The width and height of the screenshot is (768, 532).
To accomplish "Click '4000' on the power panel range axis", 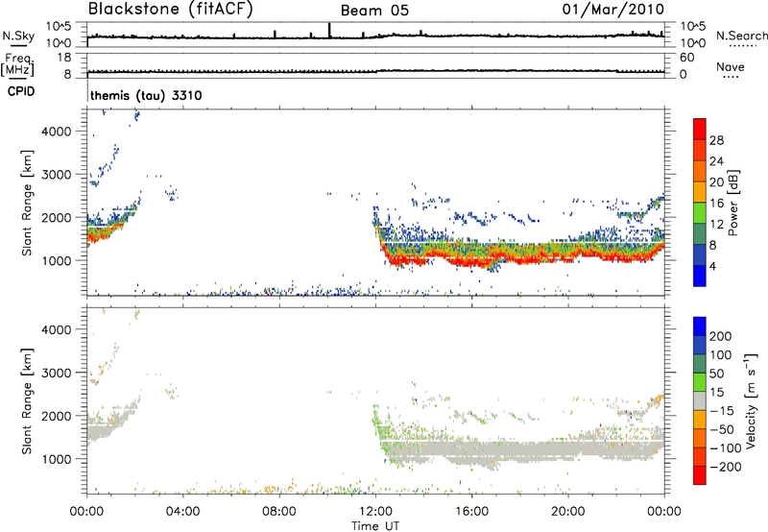I will (x=56, y=132).
